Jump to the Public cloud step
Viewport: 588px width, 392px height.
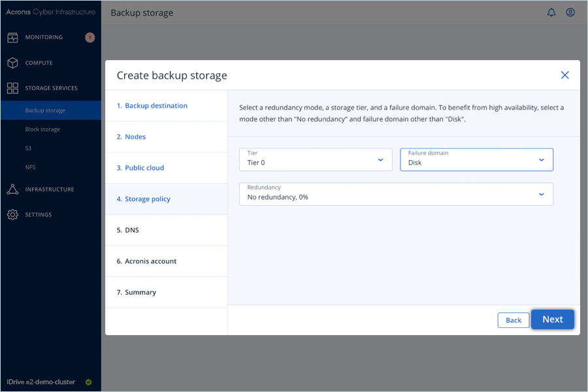tap(144, 168)
